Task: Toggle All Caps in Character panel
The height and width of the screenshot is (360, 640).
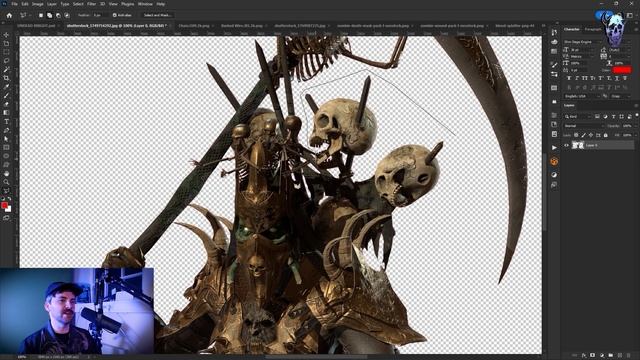Action: 585,78
